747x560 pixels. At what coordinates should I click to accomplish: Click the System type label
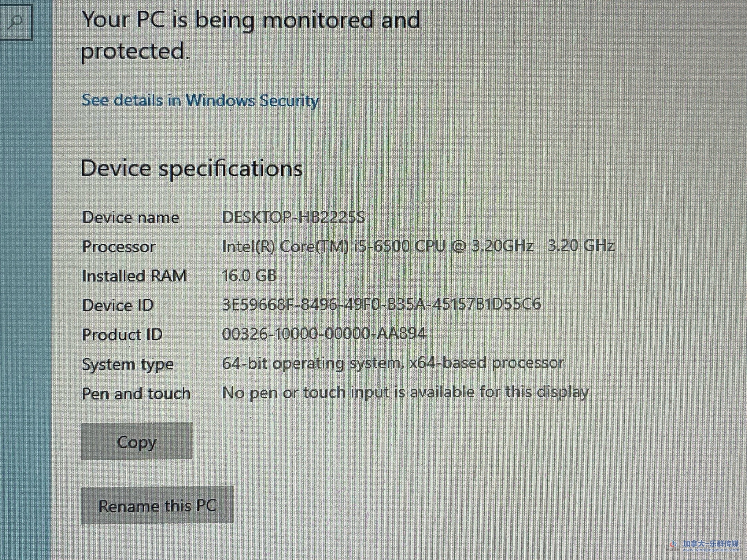127,364
